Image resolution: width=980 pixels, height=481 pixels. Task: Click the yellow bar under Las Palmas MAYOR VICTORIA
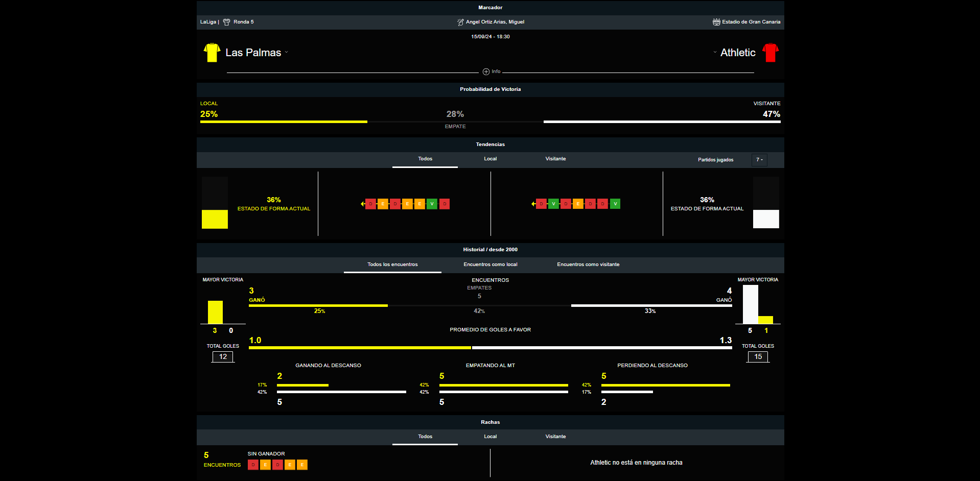215,312
